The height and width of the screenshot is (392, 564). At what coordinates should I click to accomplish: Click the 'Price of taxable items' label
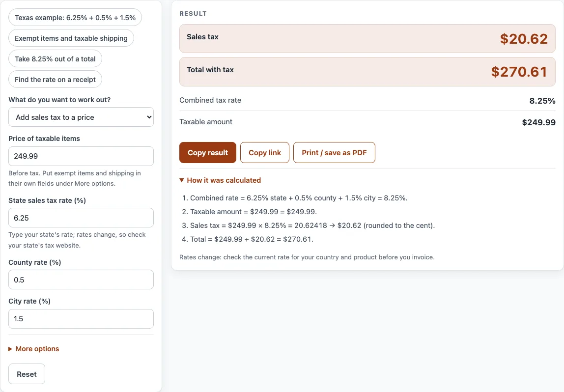tap(44, 139)
